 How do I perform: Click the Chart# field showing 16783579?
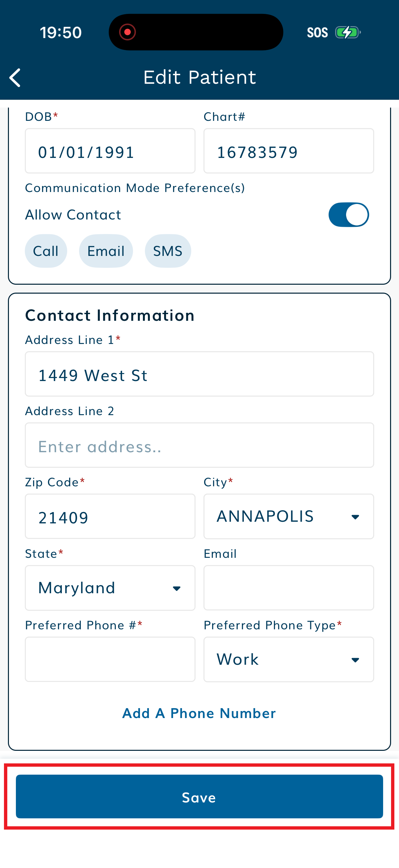(288, 151)
